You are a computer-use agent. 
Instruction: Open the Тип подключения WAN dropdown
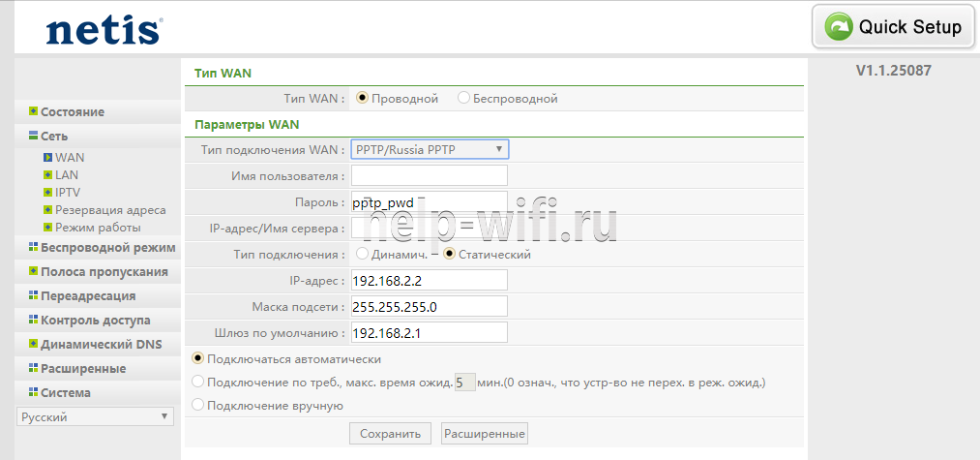click(430, 149)
